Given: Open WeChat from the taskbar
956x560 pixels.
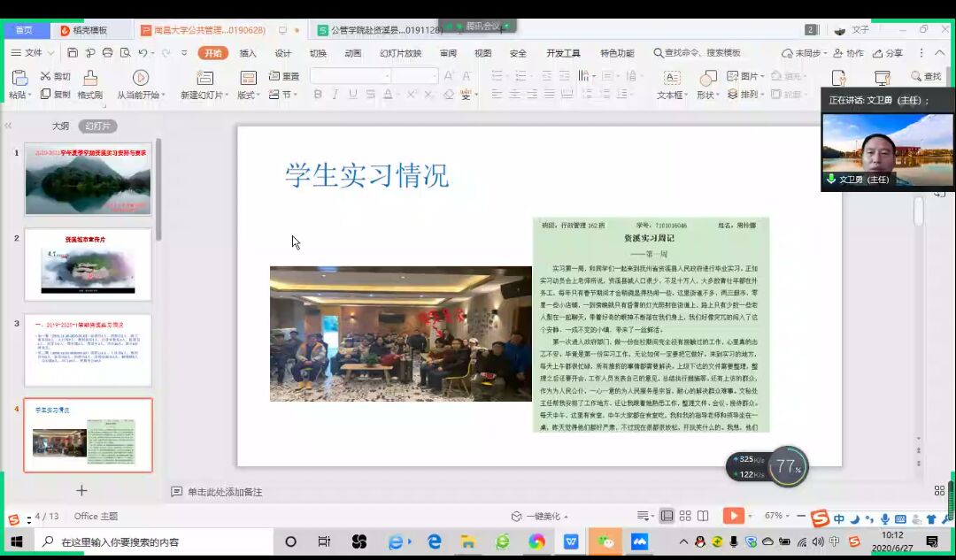Looking at the screenshot, I should pos(605,541).
